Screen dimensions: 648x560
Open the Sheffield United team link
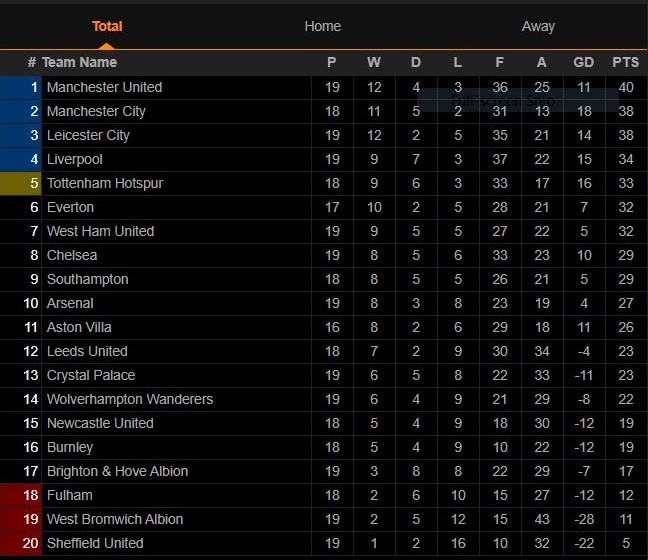tap(95, 543)
